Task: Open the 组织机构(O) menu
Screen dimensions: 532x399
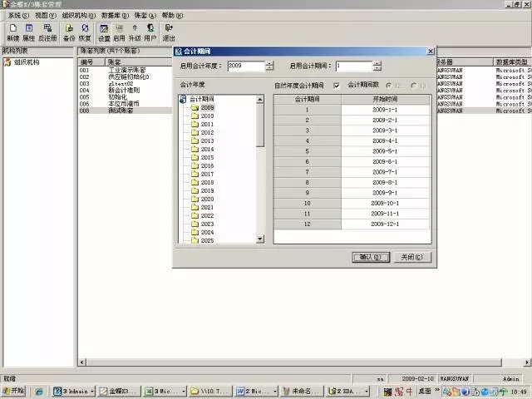Action: 79,16
